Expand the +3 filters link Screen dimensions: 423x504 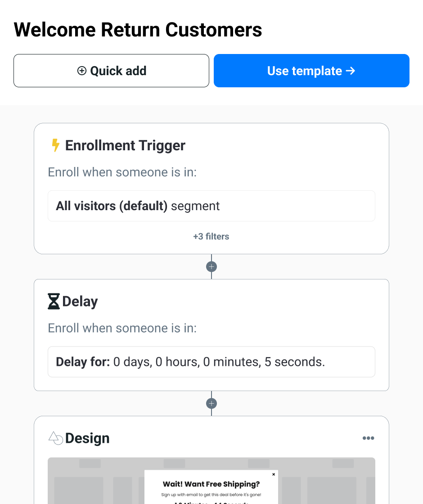211,237
